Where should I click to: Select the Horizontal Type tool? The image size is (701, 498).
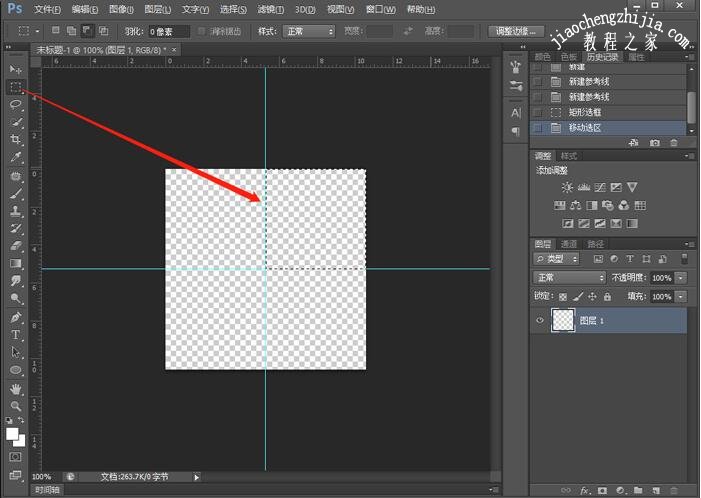pyautogui.click(x=16, y=335)
